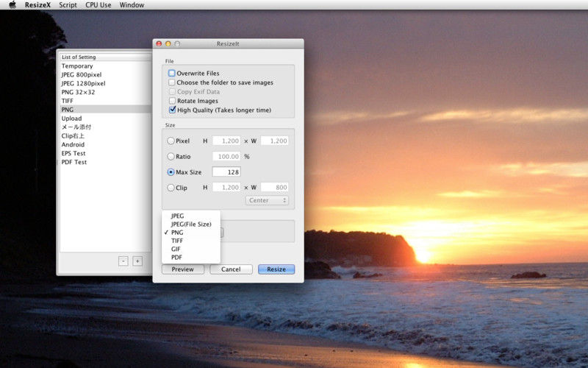Toggle the Rotate Images checkbox
The image size is (588, 368).
pyautogui.click(x=172, y=101)
